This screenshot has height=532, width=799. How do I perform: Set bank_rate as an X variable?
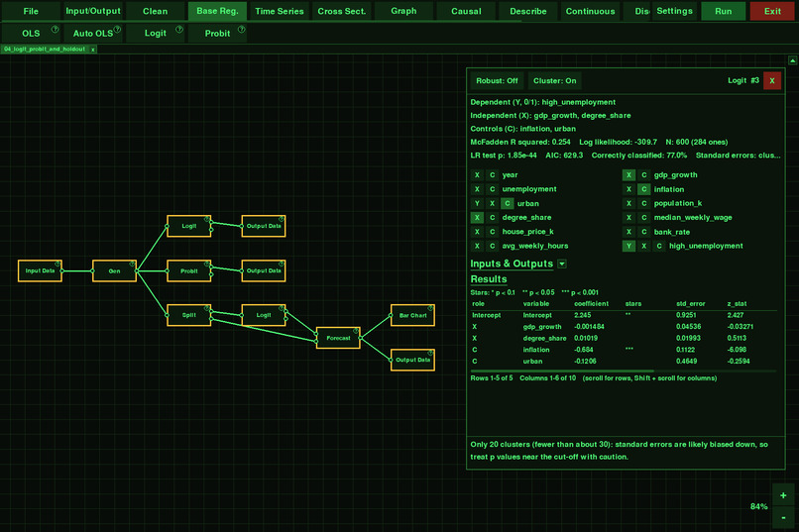point(628,232)
